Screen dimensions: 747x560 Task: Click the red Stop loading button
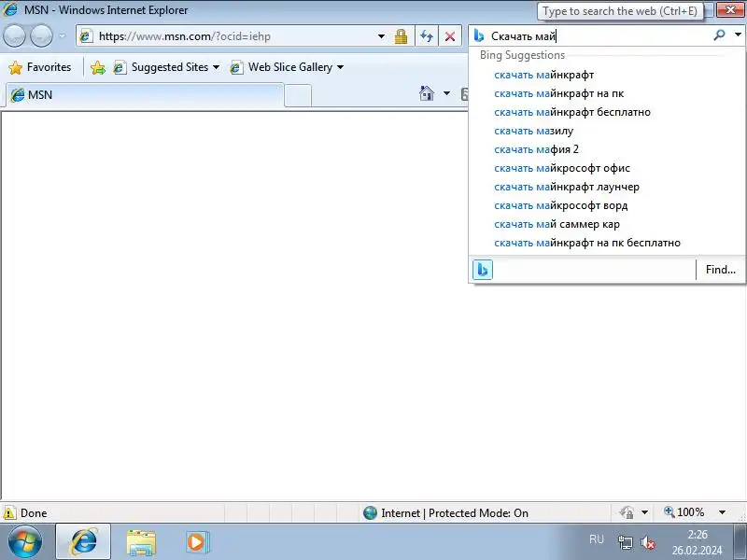point(450,36)
